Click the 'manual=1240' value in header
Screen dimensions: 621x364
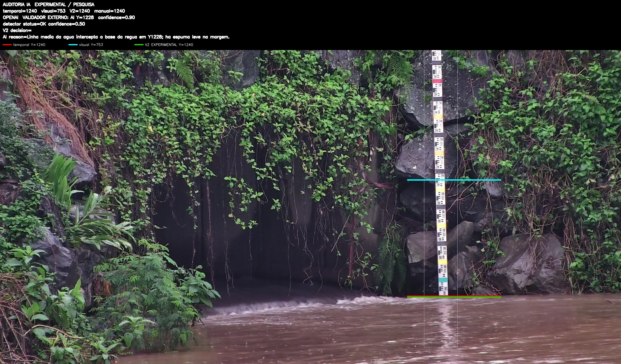click(109, 11)
